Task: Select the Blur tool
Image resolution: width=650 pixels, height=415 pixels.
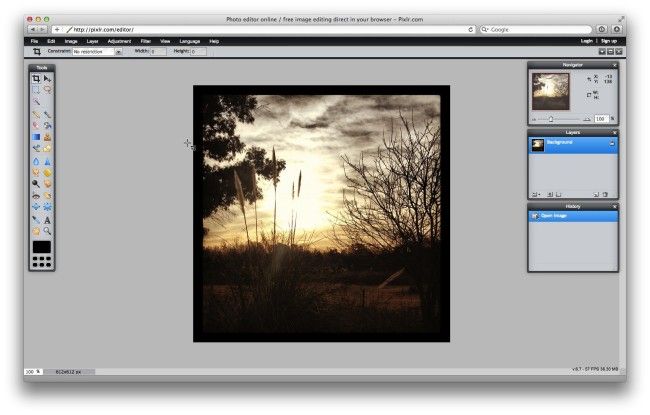Action: pyautogui.click(x=36, y=161)
